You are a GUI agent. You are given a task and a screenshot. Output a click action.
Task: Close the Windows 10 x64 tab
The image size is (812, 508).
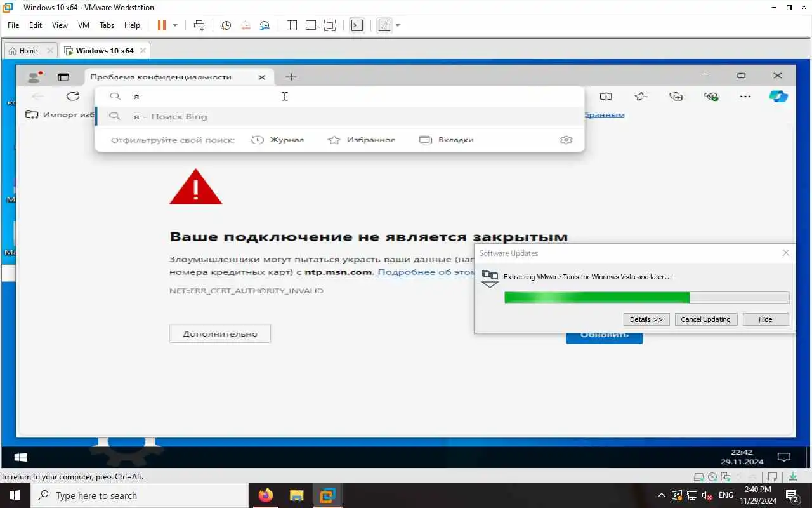coord(143,51)
